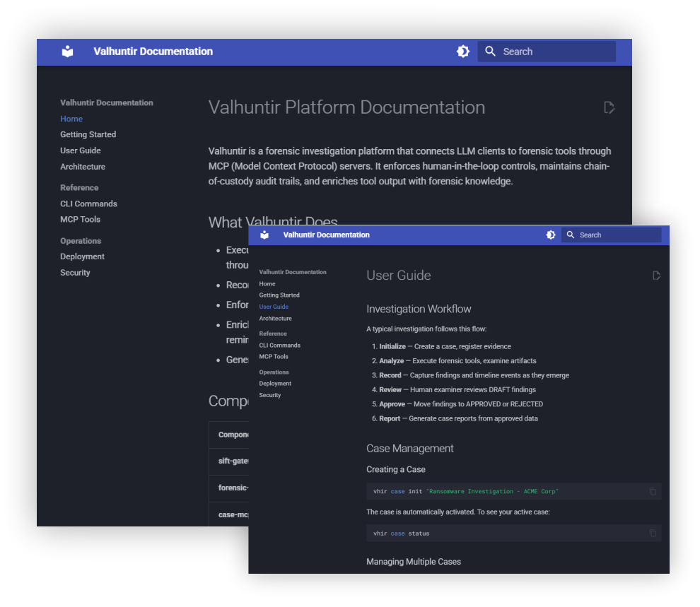Toggle theme icon in the front User Guide window
The image size is (700, 607).
click(551, 235)
